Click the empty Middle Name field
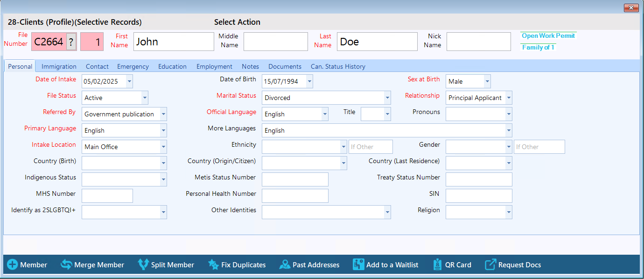 pos(276,42)
